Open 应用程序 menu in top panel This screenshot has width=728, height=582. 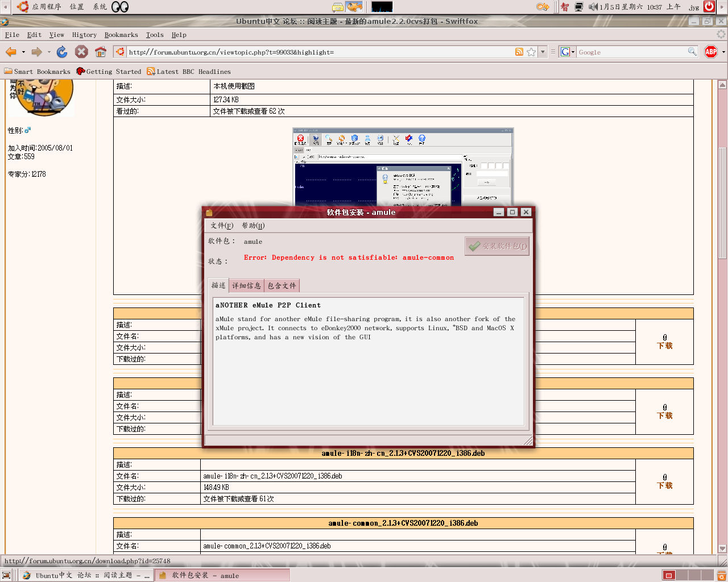point(46,7)
